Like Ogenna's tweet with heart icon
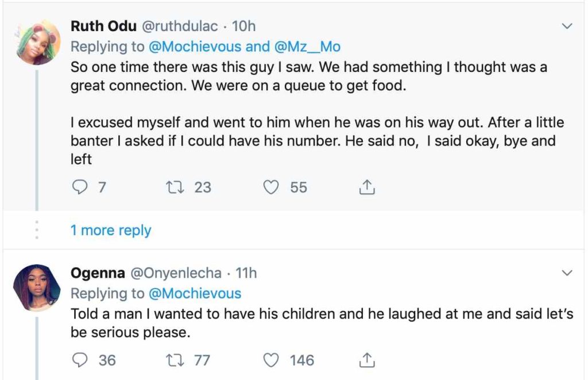The width and height of the screenshot is (588, 380). tap(271, 360)
